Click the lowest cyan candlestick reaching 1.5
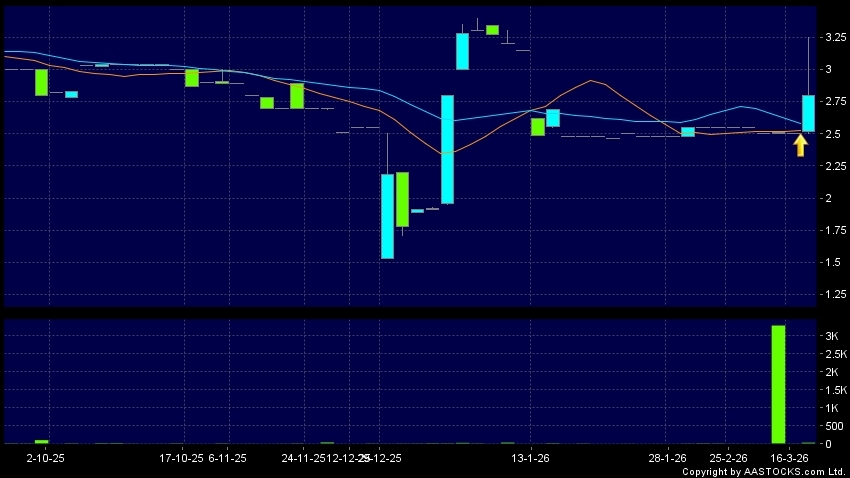The image size is (850, 478). coord(387,216)
